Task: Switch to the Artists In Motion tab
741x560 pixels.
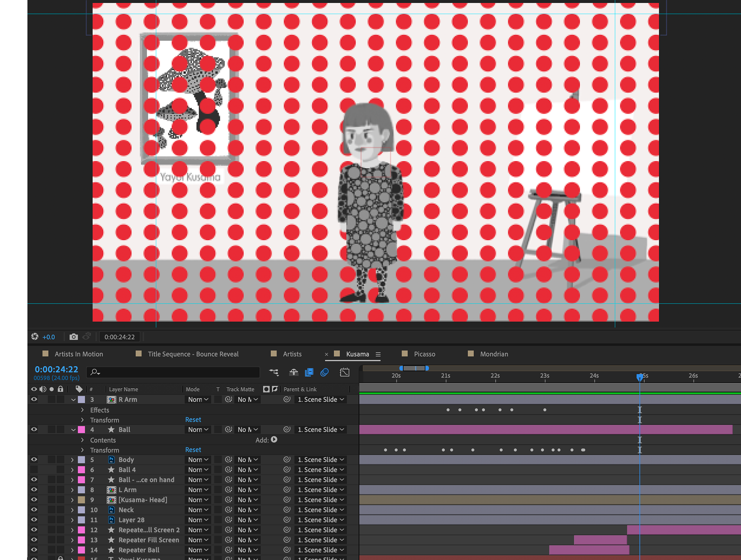Action: 79,354
